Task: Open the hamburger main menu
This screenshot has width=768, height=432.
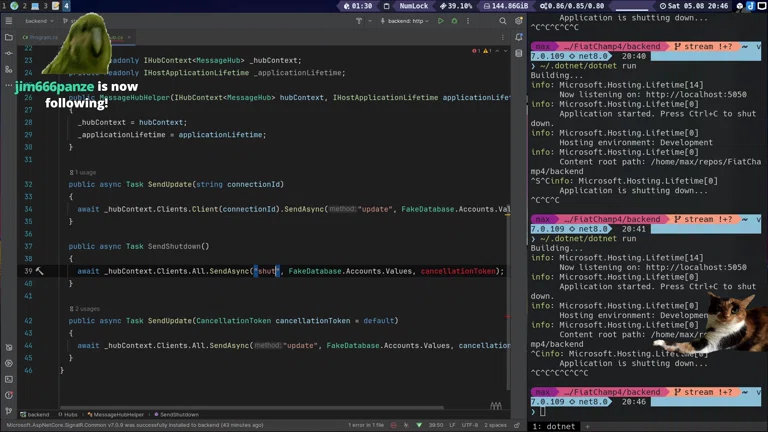Action: click(9, 20)
